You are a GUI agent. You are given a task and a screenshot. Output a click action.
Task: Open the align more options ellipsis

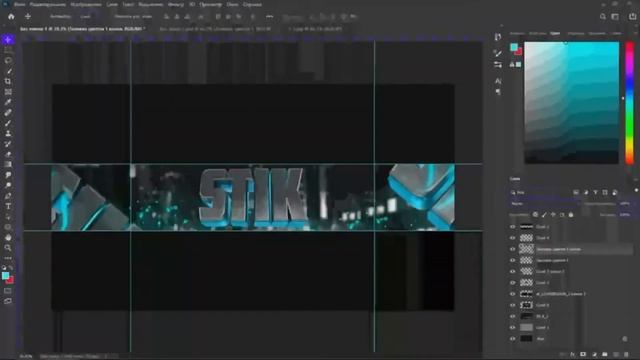click(269, 16)
